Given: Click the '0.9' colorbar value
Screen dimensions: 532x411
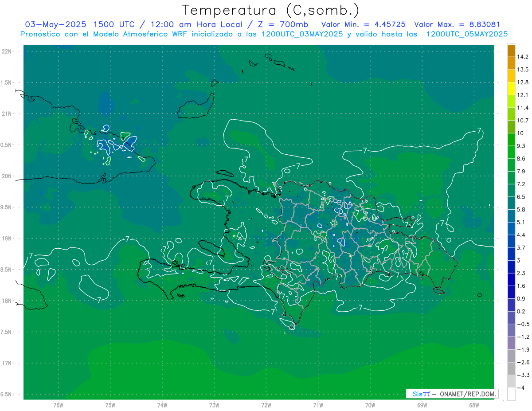Looking at the screenshot, I should (x=521, y=299).
